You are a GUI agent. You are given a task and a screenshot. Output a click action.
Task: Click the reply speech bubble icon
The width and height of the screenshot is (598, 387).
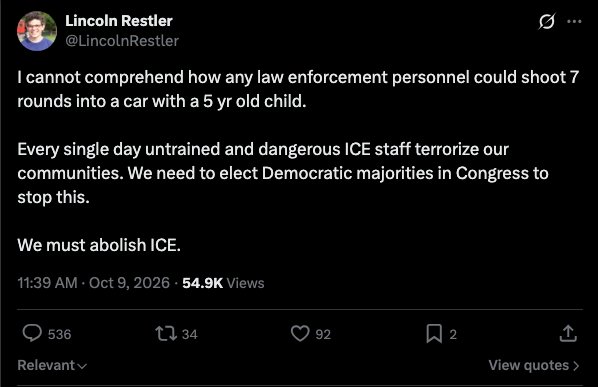(x=32, y=333)
